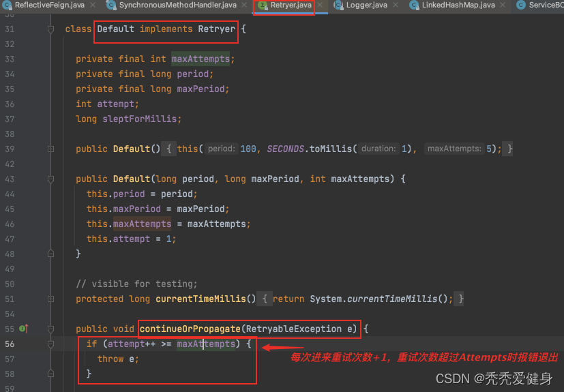Open the LinkedHashMap.java tab
564x392 pixels.
[458, 5]
